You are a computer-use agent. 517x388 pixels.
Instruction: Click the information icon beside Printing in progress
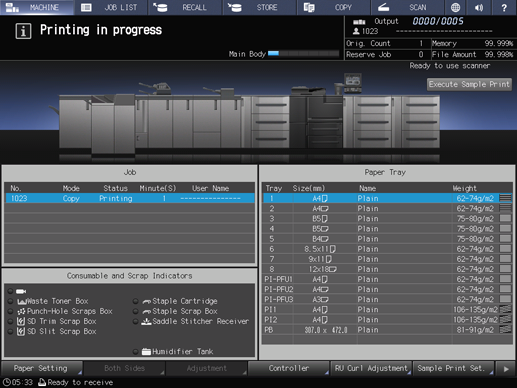point(23,31)
